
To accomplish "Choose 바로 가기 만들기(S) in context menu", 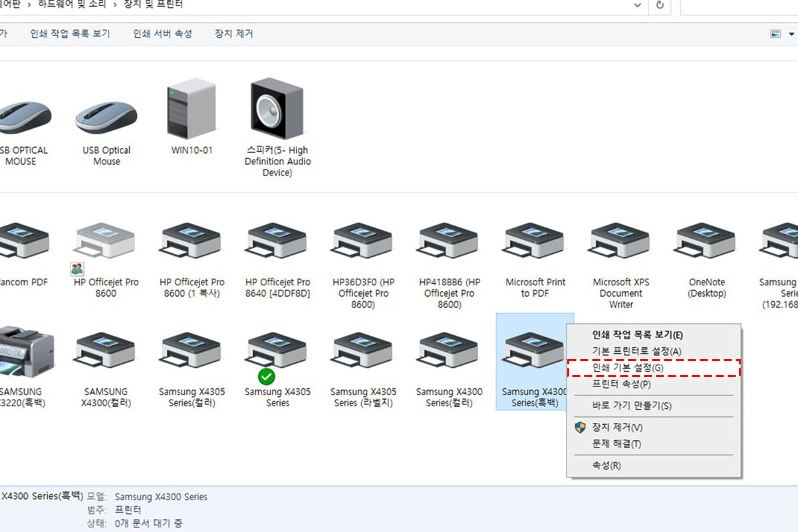I will 653,406.
